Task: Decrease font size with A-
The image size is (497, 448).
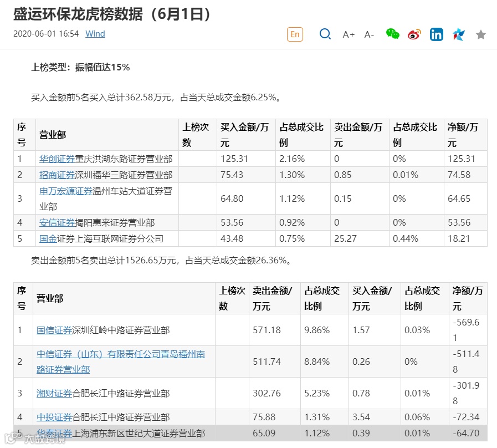Action: 369,34
